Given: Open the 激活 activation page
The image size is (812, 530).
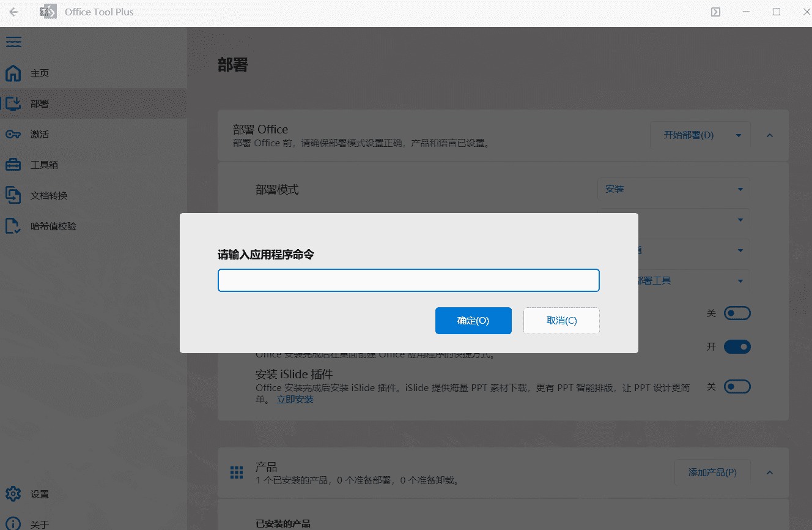Looking at the screenshot, I should click(x=39, y=134).
